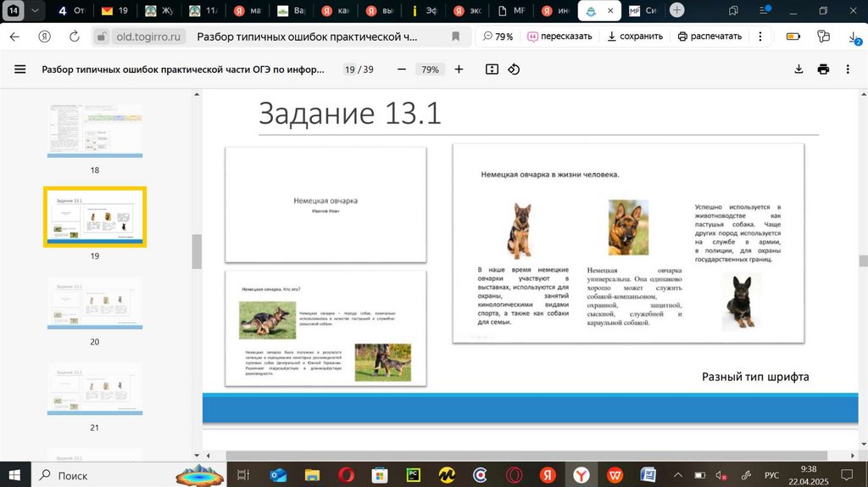The width and height of the screenshot is (868, 487).
Task: Download the PDF file
Action: click(798, 70)
